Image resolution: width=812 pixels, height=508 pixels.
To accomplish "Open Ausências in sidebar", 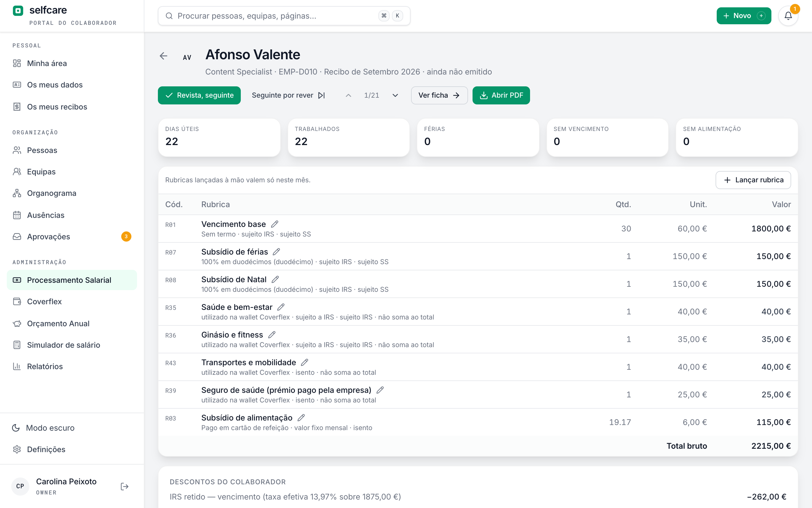I will pos(72,215).
